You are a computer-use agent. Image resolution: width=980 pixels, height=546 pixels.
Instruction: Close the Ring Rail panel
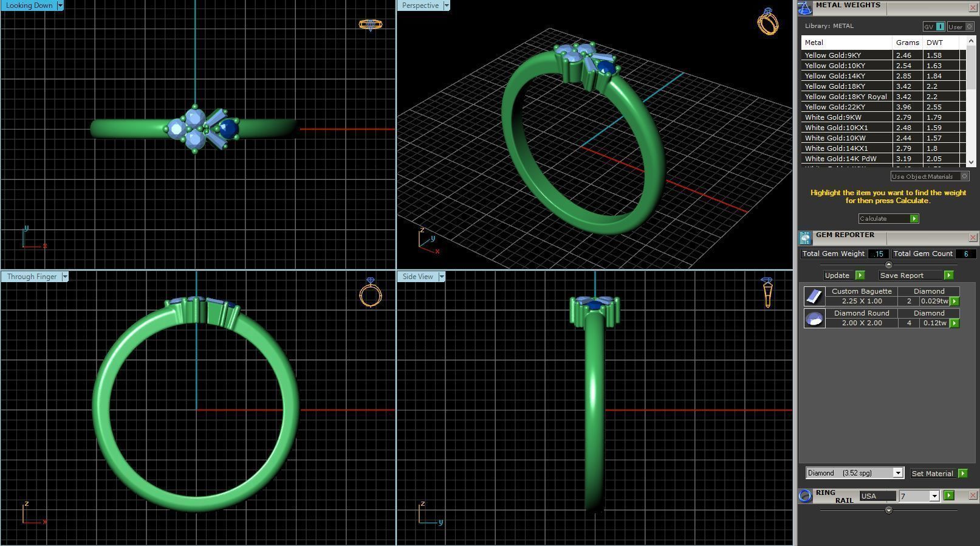(973, 496)
